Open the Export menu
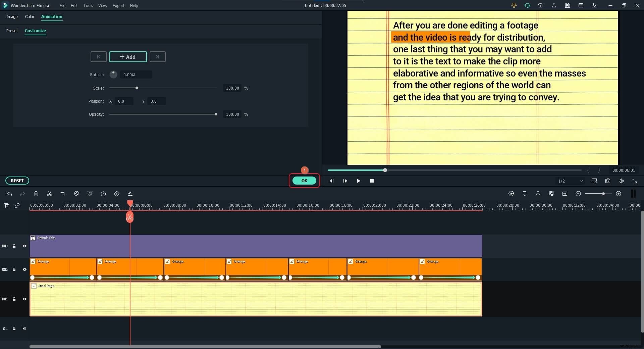The height and width of the screenshot is (349, 644). 118,5
